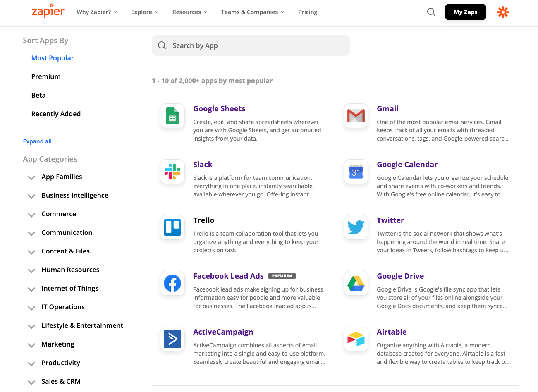Open the Why Zapier? dropdown menu

(x=97, y=12)
